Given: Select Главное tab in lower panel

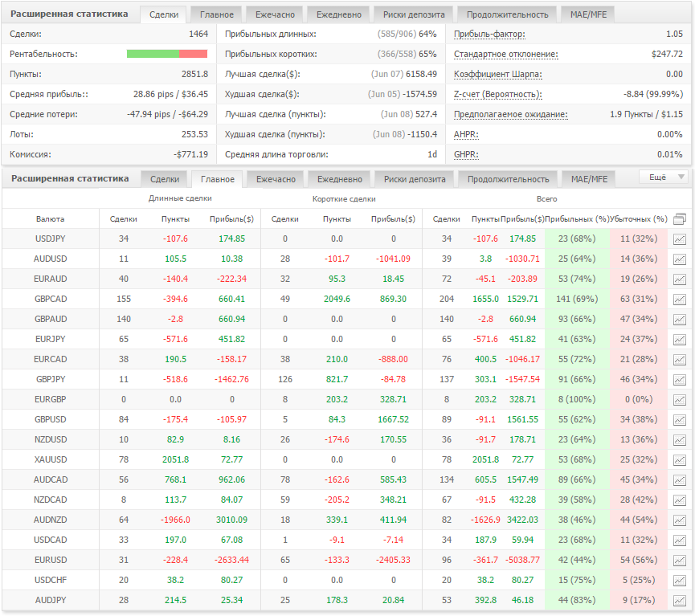Looking at the screenshot, I should 218,179.
